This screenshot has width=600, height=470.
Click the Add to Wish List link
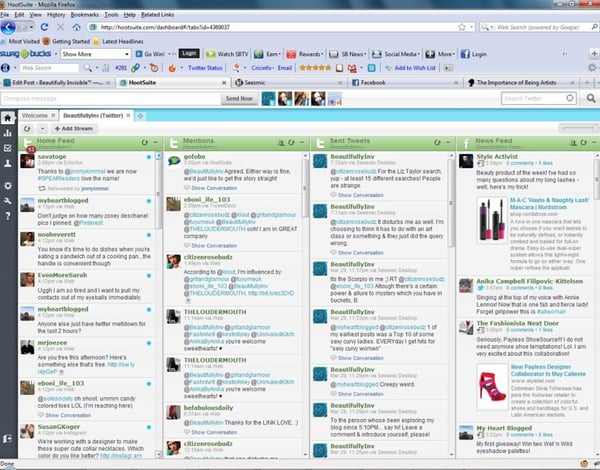coord(411,68)
